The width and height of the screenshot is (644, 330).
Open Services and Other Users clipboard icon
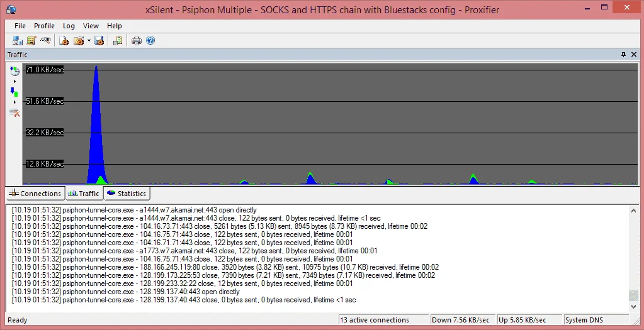[118, 40]
